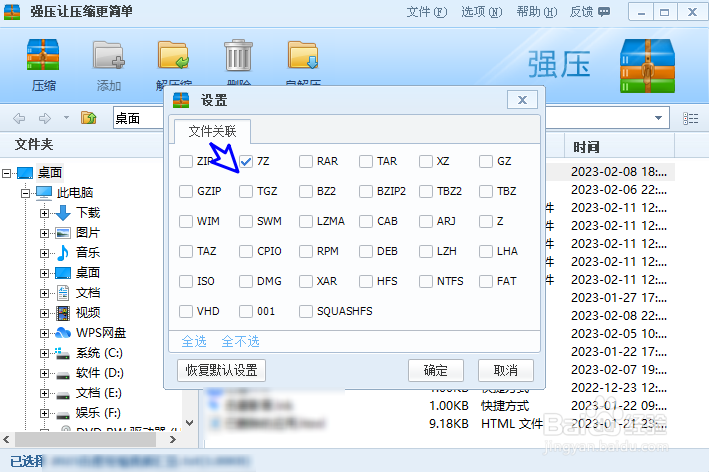Check the GZIP checkbox
Screen dimensions: 709x472
coord(186,191)
